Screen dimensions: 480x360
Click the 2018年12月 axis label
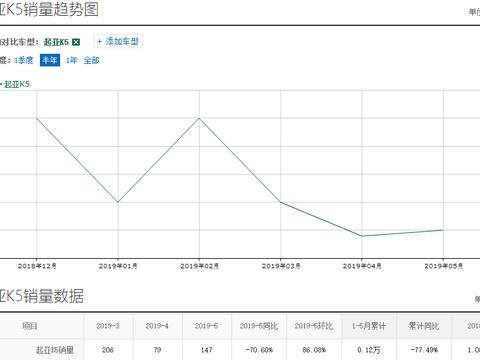click(x=37, y=266)
